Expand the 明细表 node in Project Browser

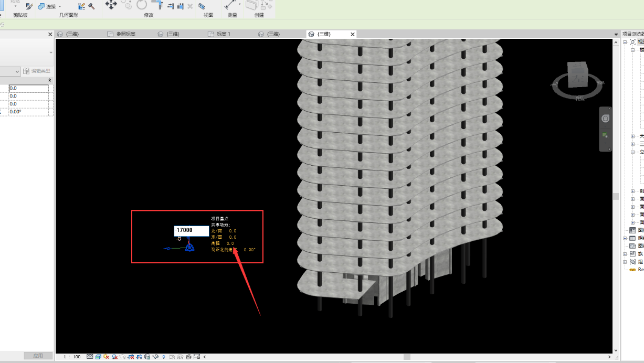pos(625,238)
